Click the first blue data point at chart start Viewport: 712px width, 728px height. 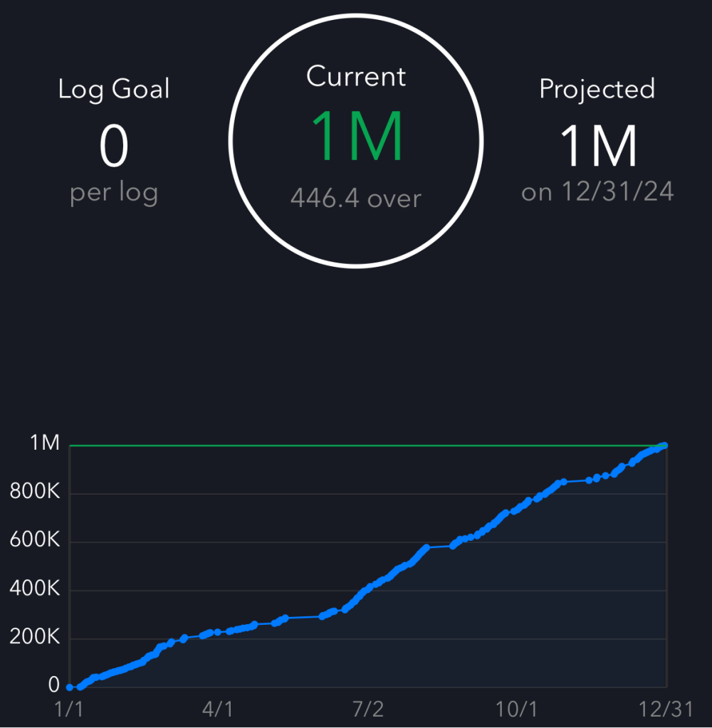click(70, 687)
